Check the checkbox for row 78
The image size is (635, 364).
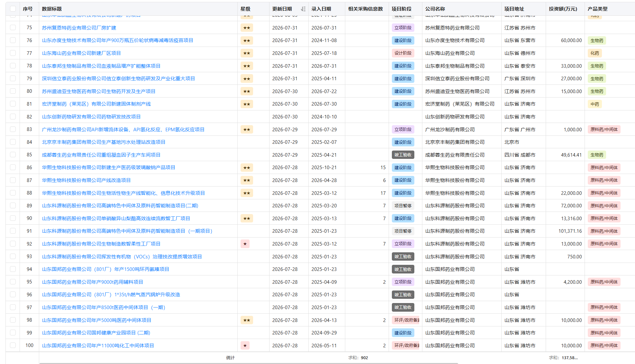[13, 66]
